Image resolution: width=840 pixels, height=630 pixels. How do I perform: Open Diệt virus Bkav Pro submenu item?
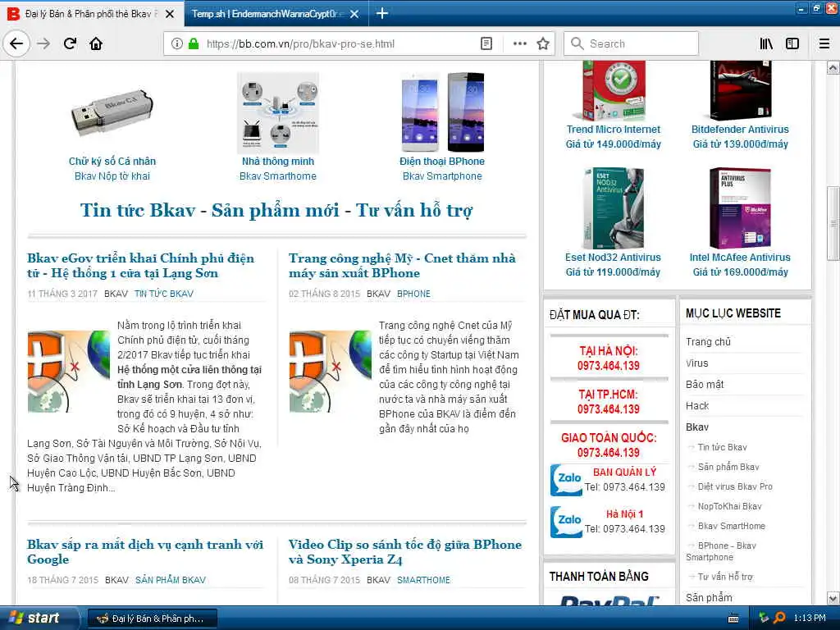click(x=735, y=486)
